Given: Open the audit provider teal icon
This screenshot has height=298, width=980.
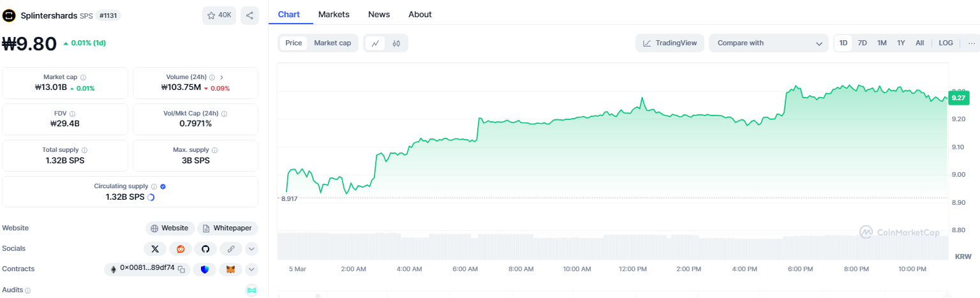Looking at the screenshot, I should coord(251,290).
